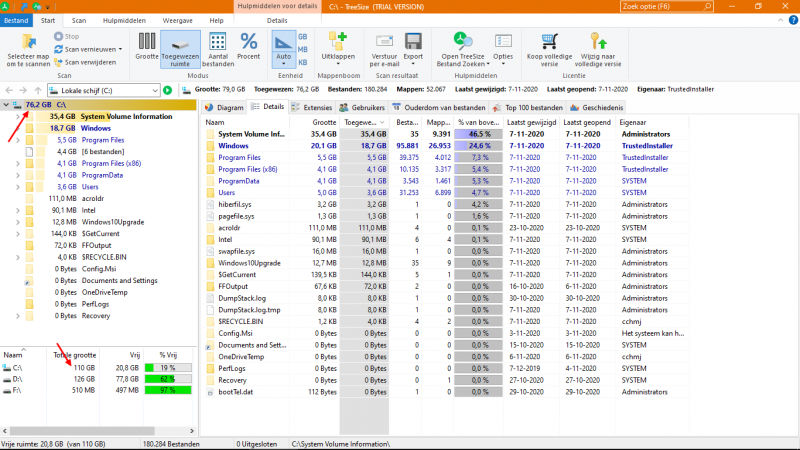This screenshot has width=800, height=450.
Task: Sort by the Naam column header
Action: 246,122
